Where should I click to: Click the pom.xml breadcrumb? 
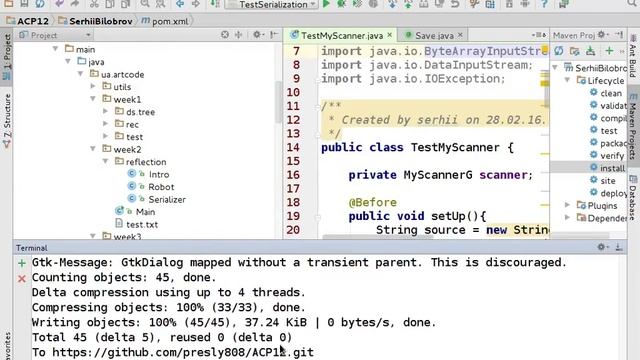(165, 21)
